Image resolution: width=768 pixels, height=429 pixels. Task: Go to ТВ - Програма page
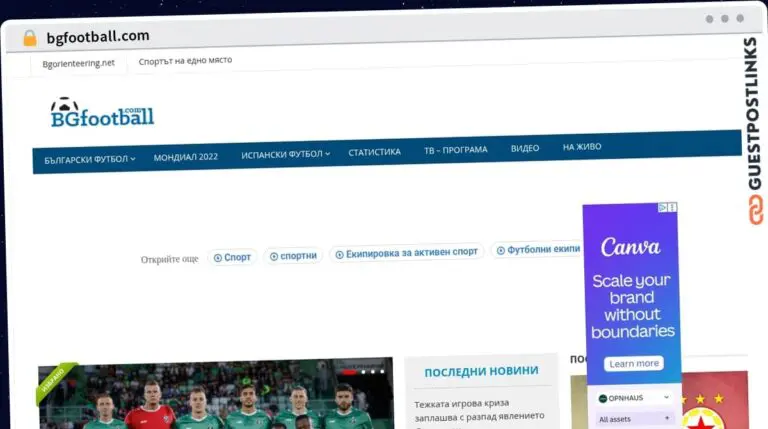[x=456, y=150]
